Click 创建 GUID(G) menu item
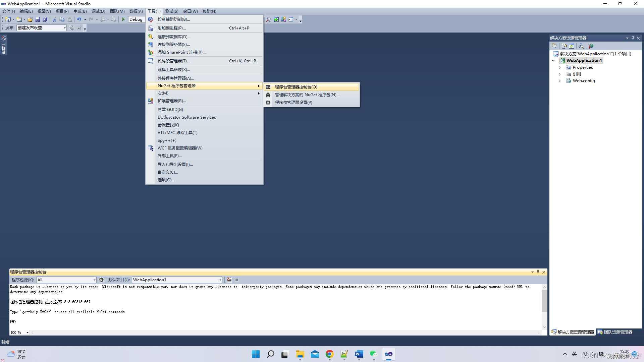644x362 pixels. 204,110
